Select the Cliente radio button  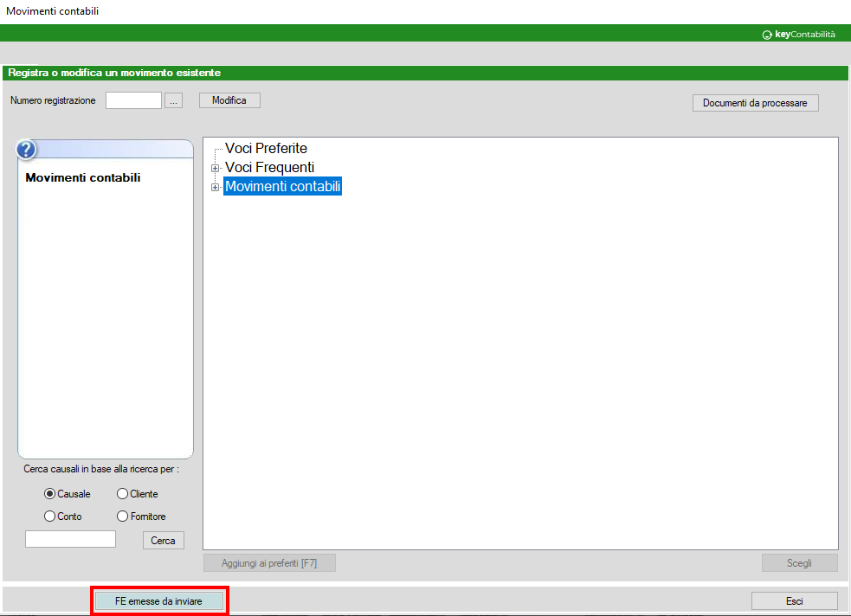[122, 493]
